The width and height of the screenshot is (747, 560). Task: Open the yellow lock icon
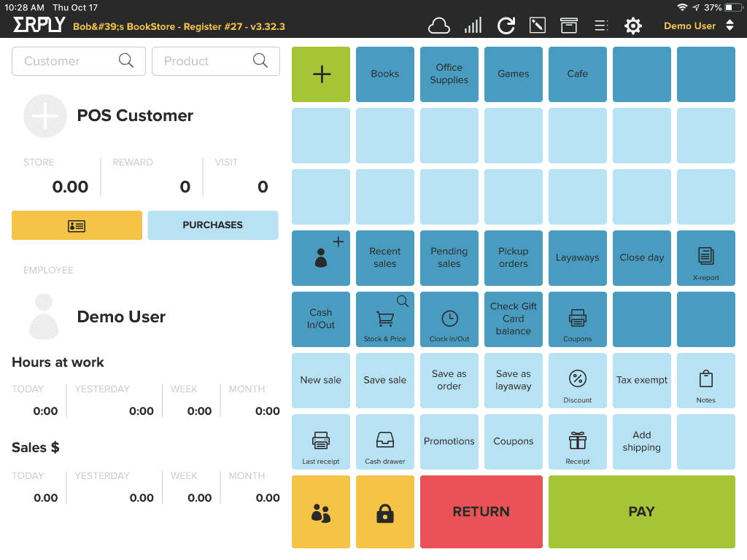(384, 511)
